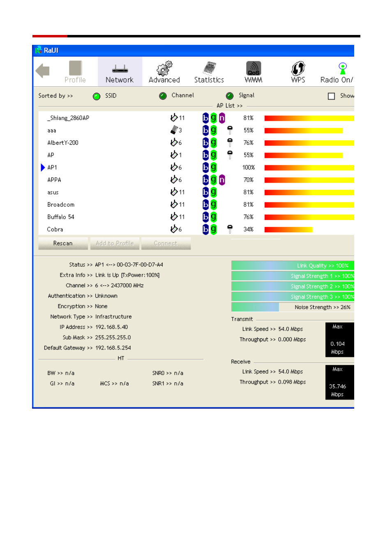
Task: Select the Buffalo 54 network
Action: 196,217
